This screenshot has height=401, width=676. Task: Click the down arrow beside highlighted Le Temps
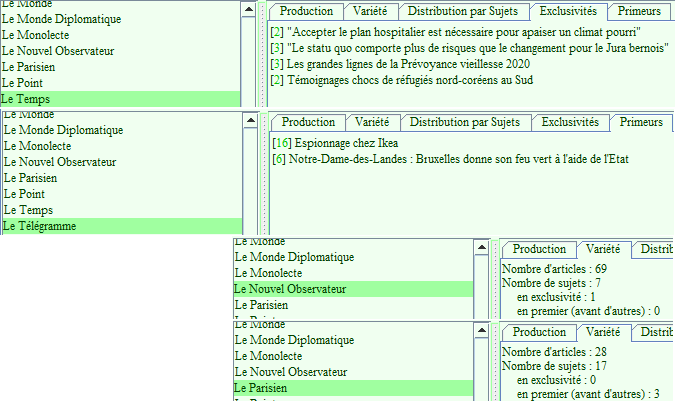pos(249,99)
